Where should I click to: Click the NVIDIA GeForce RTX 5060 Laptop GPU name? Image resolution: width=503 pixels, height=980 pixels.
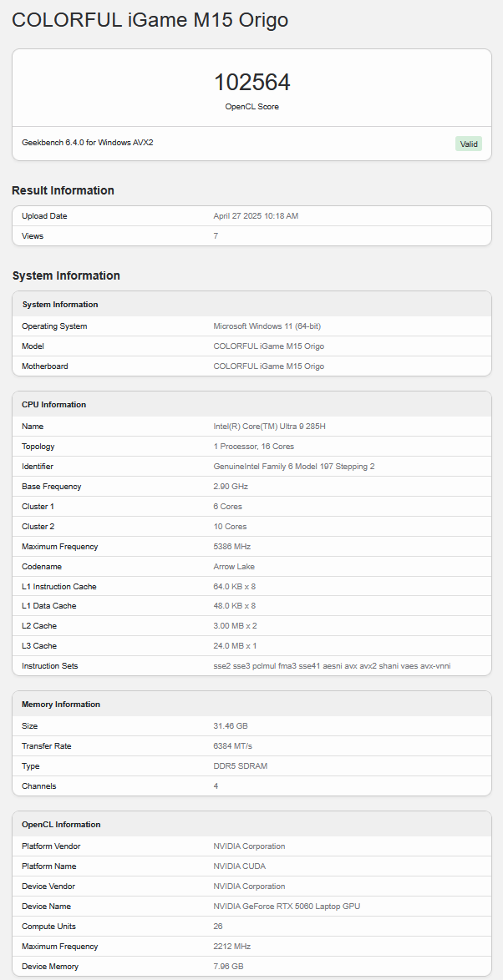pos(287,907)
